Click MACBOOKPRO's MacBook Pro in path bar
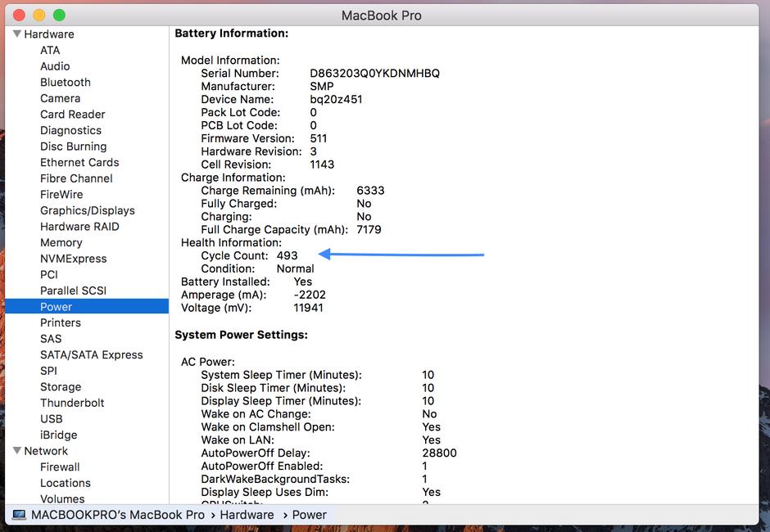The image size is (770, 532). [118, 515]
